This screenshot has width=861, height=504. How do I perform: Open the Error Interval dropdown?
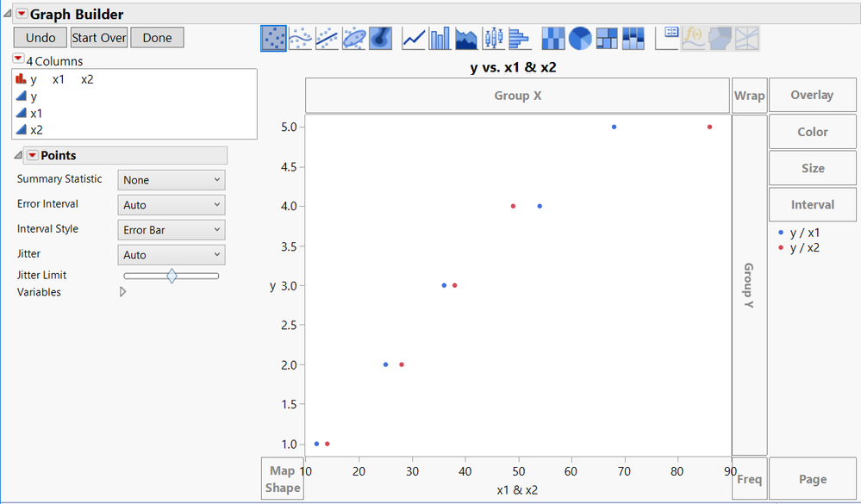click(172, 205)
